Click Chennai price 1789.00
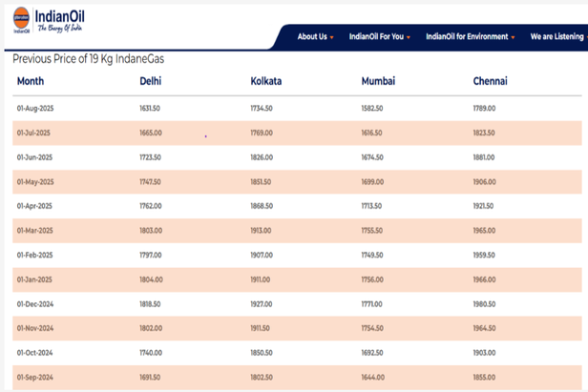This screenshot has height=392, width=588. coord(484,109)
